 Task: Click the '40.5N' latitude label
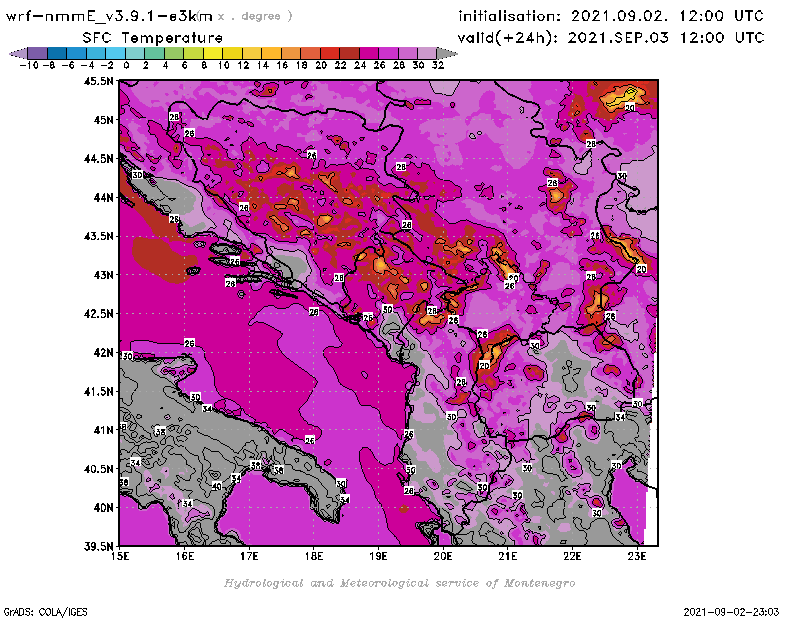pos(98,469)
